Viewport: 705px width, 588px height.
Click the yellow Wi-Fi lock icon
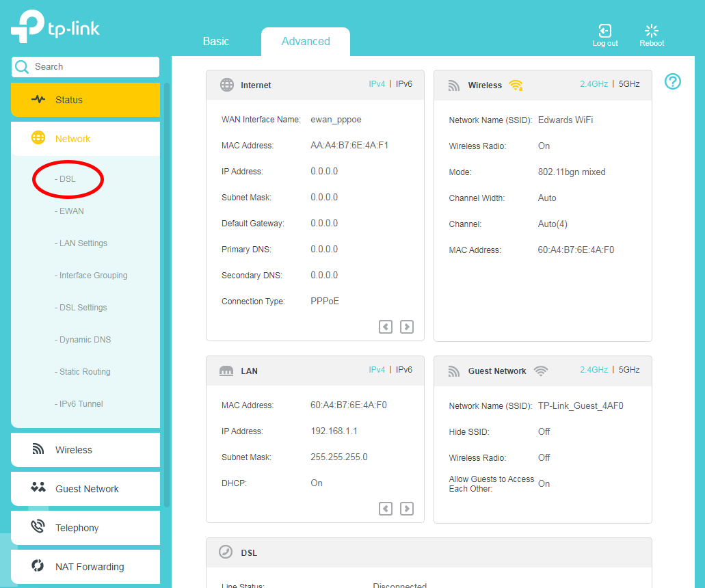516,85
